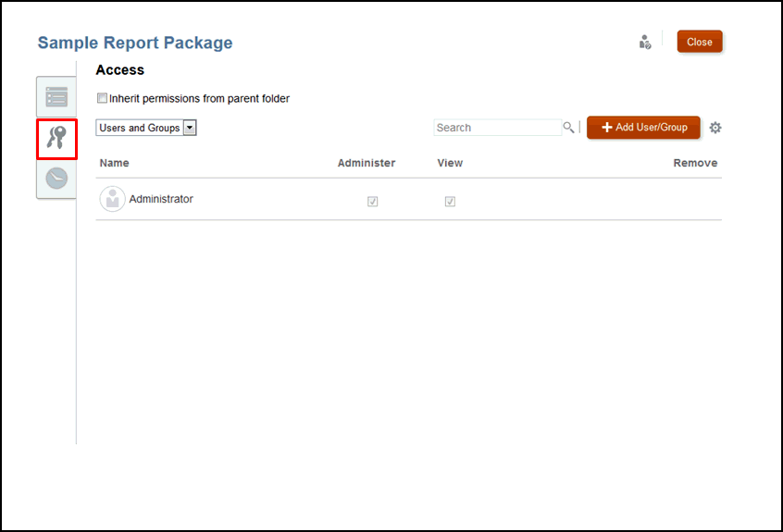This screenshot has width=783, height=532.
Task: Click the Sample Report Package title
Action: pos(135,43)
